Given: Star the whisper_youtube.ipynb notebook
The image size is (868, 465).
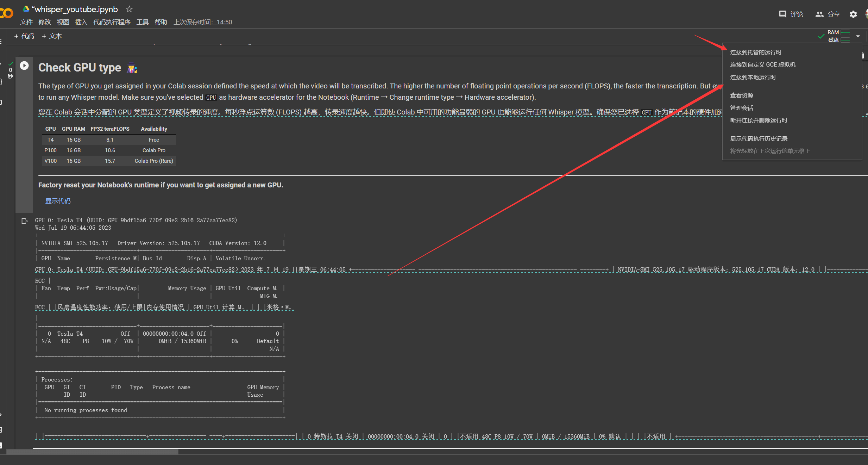Looking at the screenshot, I should click(129, 9).
